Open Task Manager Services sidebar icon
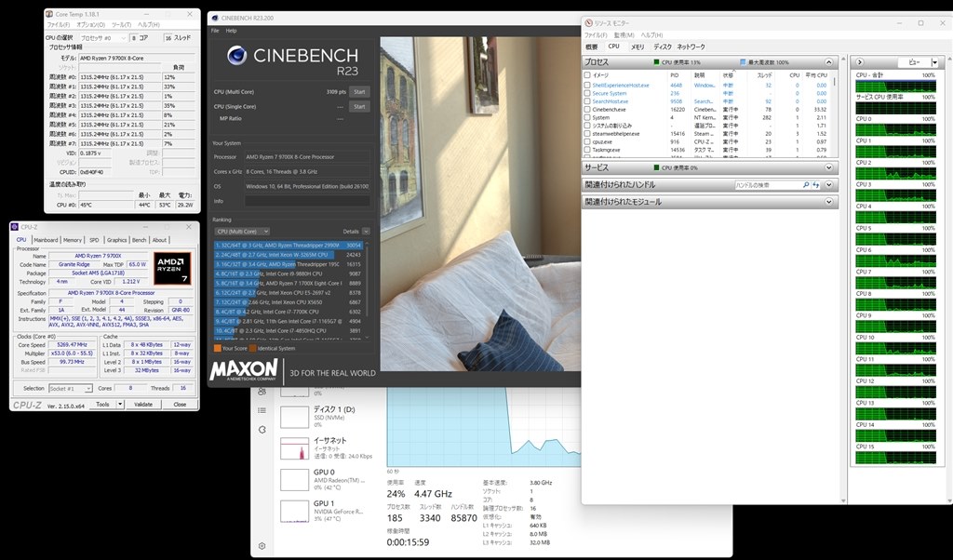The height and width of the screenshot is (560, 953). 262,430
